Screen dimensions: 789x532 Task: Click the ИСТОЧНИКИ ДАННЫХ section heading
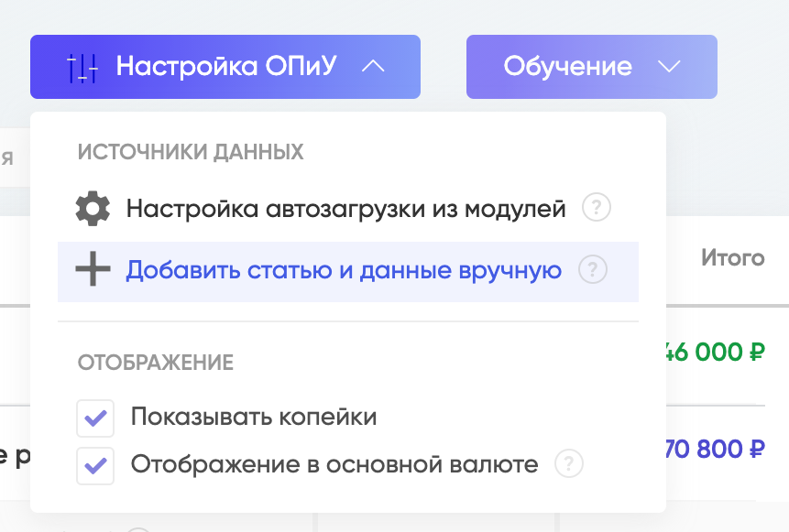(x=191, y=152)
